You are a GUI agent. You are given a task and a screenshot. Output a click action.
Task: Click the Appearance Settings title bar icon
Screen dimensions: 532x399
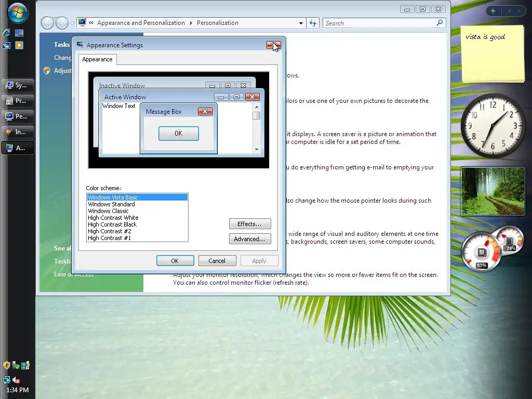pos(80,45)
